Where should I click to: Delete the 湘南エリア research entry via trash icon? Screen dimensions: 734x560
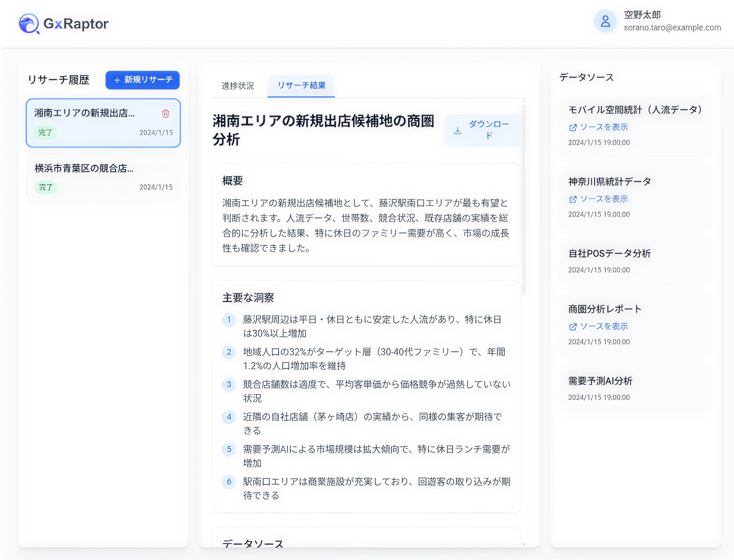click(165, 114)
